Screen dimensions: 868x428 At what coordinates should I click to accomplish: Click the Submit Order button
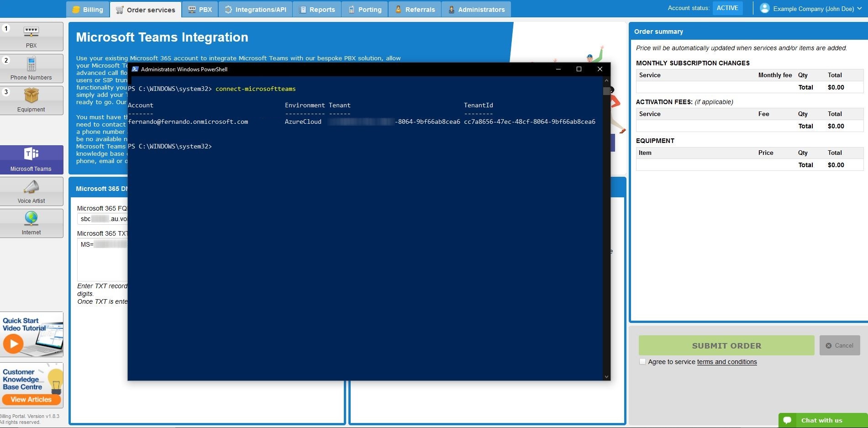pyautogui.click(x=726, y=345)
